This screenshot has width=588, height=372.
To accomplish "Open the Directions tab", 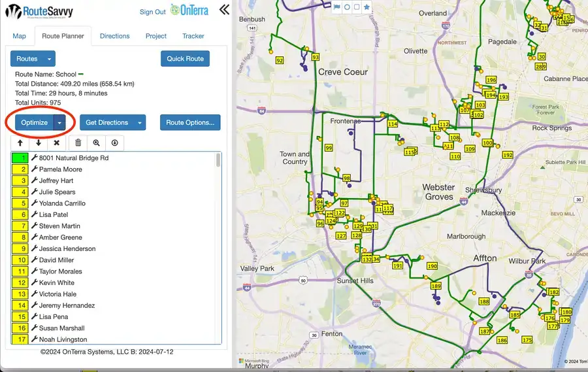I will tap(115, 36).
